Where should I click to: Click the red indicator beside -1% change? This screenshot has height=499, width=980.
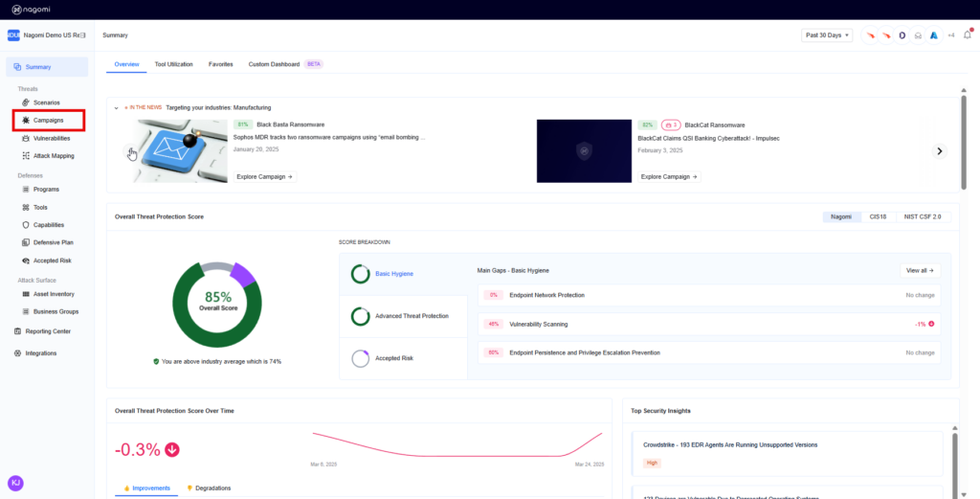pyautogui.click(x=931, y=324)
